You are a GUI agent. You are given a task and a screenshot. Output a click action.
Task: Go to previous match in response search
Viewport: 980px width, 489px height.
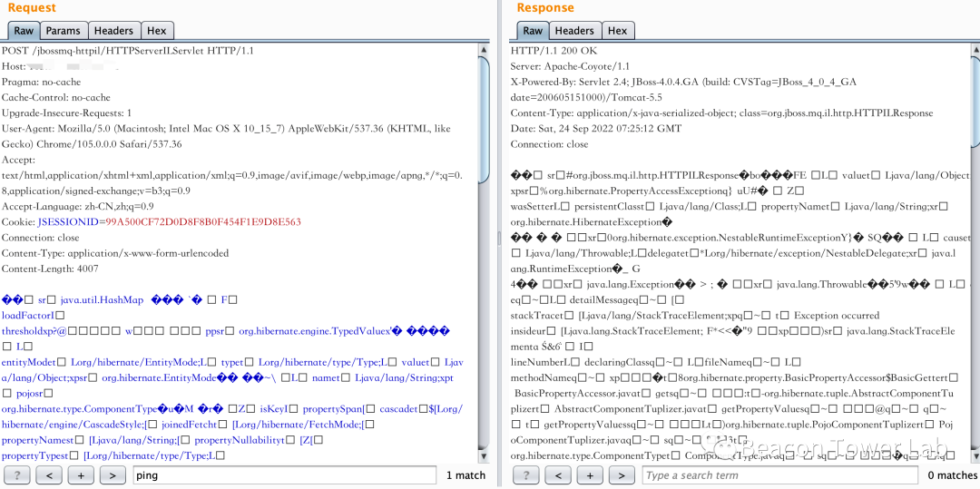point(559,475)
